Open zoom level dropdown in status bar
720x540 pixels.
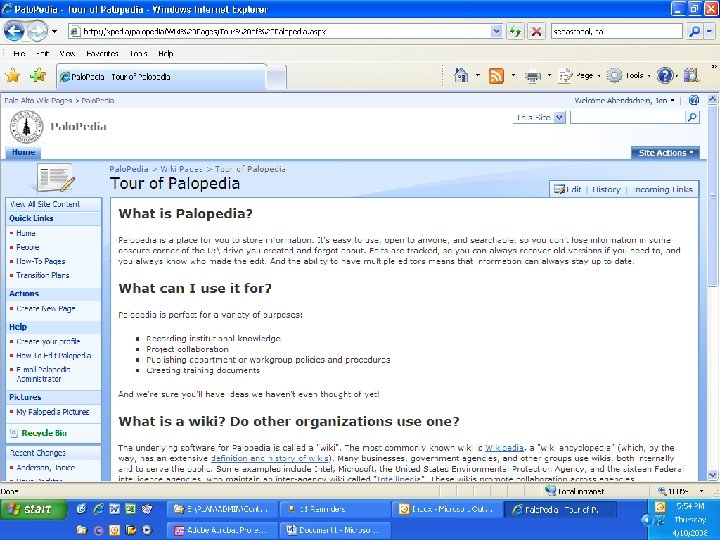coord(701,491)
